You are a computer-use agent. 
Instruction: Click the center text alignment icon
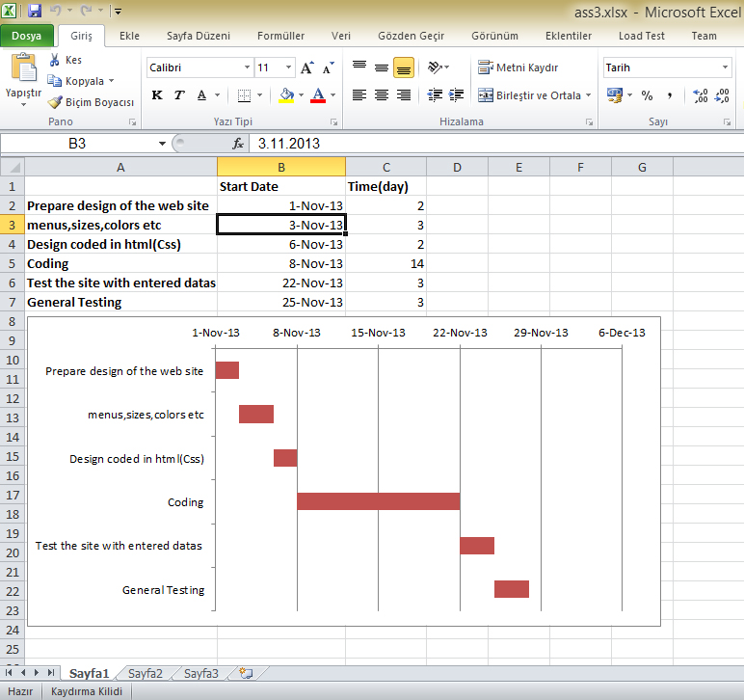381,95
